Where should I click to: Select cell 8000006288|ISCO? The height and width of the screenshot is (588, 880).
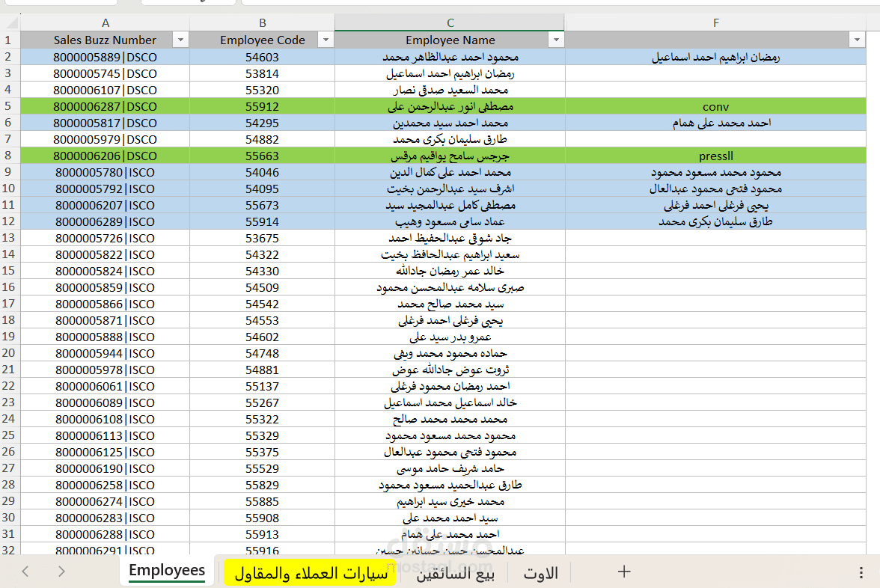tap(105, 534)
